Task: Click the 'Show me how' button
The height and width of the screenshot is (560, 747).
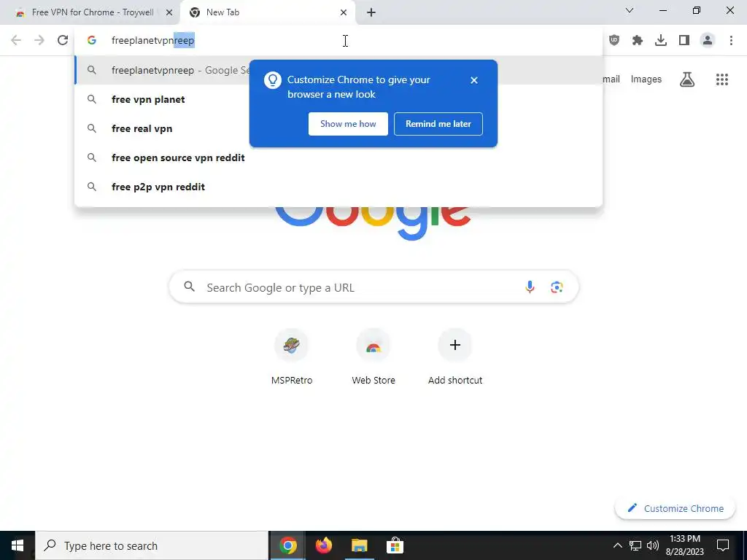Action: point(348,124)
